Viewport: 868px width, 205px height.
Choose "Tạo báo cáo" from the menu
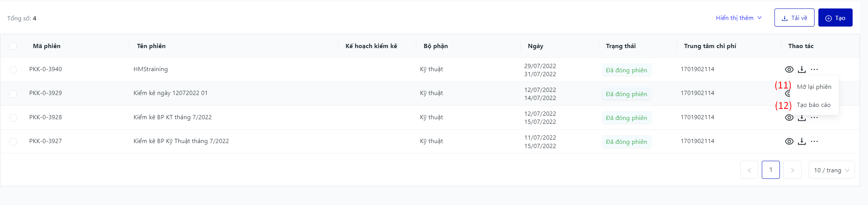coord(813,105)
